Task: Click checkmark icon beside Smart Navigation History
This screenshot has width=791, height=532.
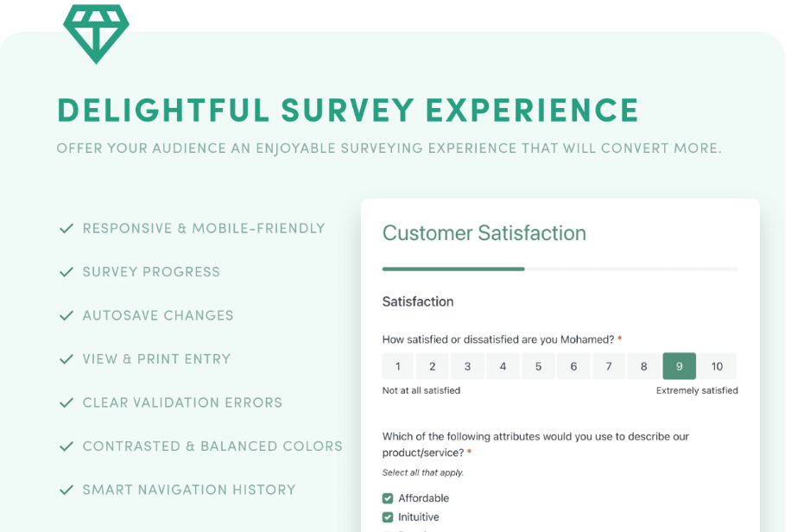Action: (x=66, y=491)
